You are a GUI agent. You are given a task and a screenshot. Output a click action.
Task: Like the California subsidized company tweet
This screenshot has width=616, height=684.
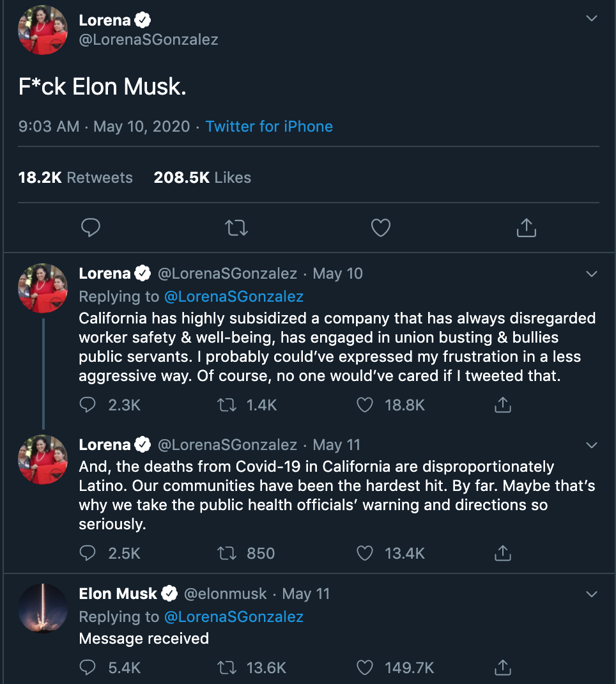click(x=365, y=405)
